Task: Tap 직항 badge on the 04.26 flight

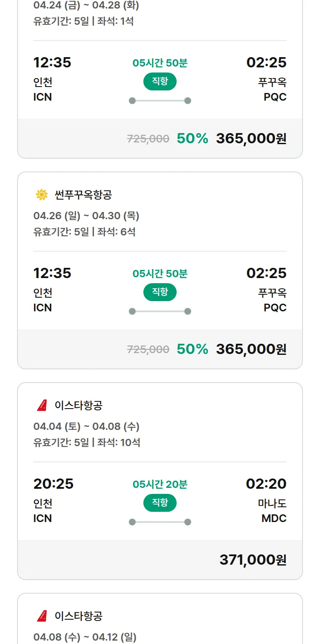Action: point(160,292)
